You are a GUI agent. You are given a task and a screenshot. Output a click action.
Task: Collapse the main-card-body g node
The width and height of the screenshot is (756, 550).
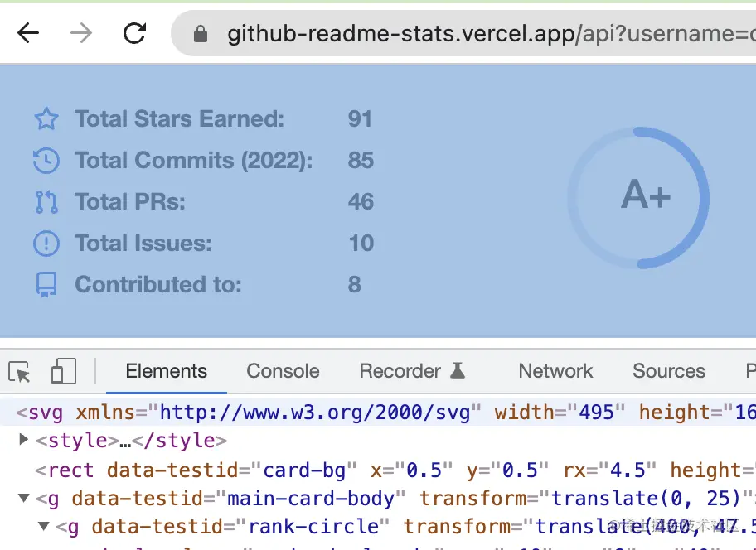23,498
